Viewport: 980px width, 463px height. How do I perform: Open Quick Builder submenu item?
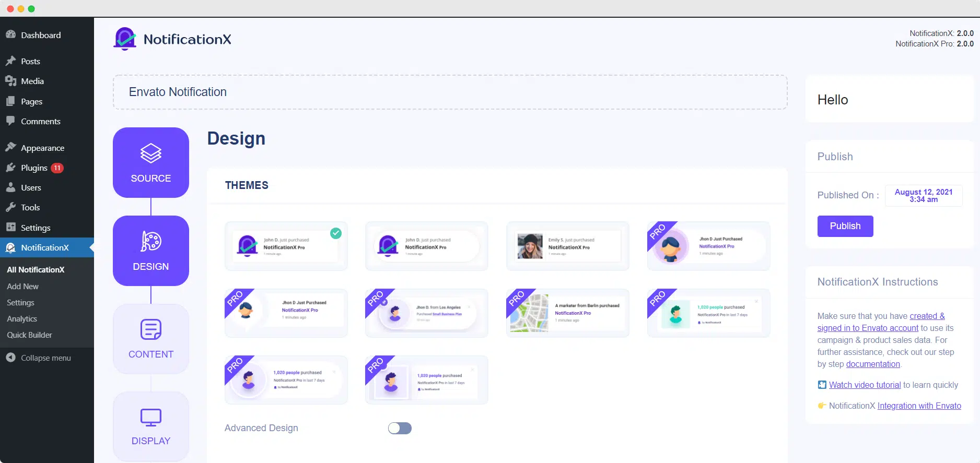29,335
